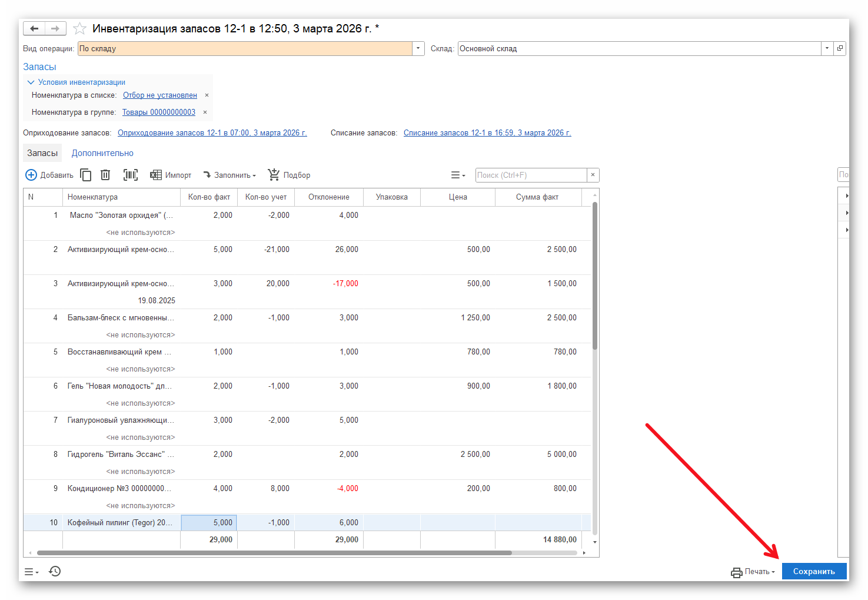868x600 pixels.
Task: Open the Печать menu
Action: click(x=753, y=572)
